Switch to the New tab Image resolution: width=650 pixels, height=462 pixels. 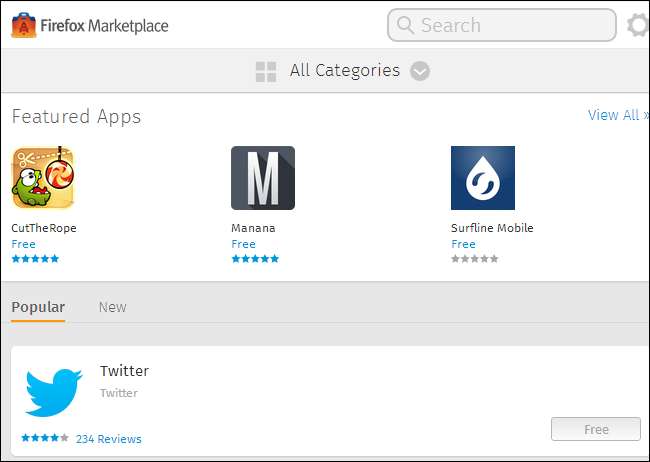click(113, 307)
